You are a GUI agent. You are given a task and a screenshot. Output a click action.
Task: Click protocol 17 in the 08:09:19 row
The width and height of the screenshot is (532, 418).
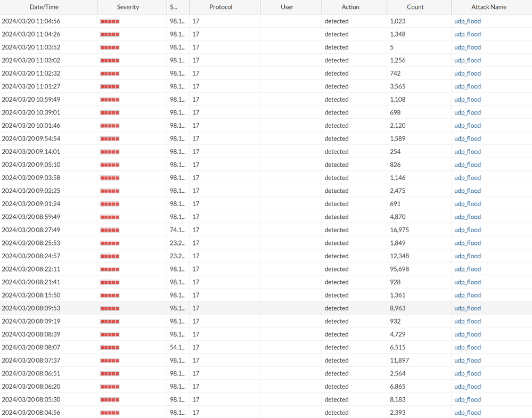pyautogui.click(x=196, y=321)
